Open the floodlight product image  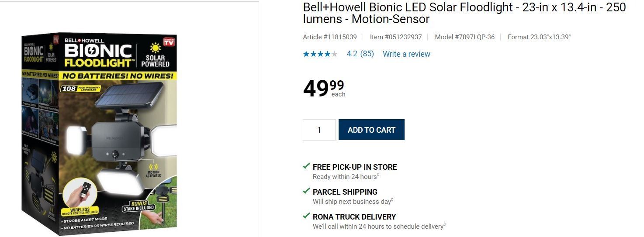point(100,133)
